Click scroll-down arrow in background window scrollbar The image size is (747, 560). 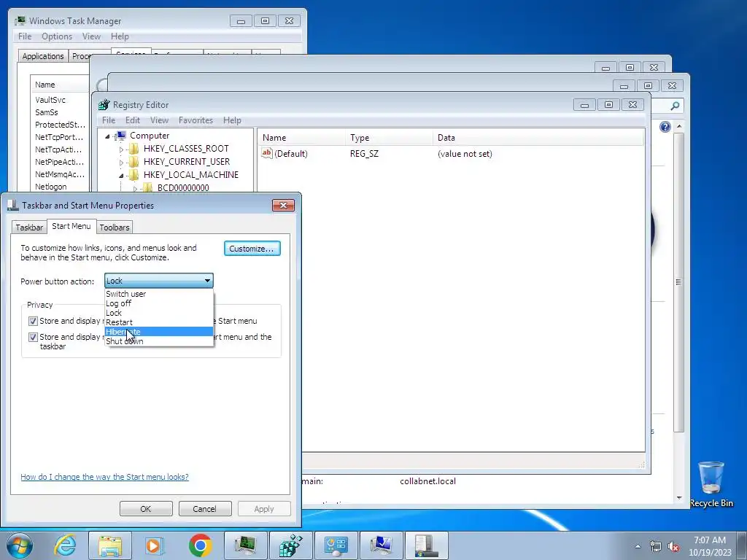click(679, 498)
